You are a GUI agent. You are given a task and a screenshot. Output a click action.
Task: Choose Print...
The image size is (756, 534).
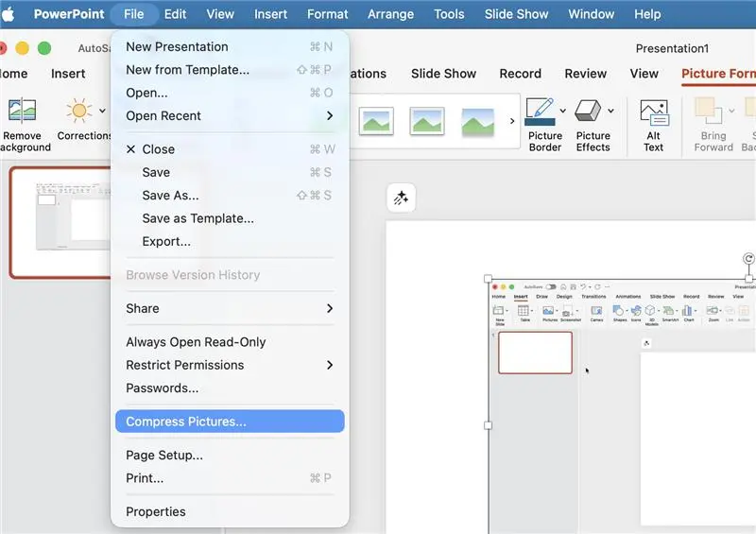pos(230,478)
